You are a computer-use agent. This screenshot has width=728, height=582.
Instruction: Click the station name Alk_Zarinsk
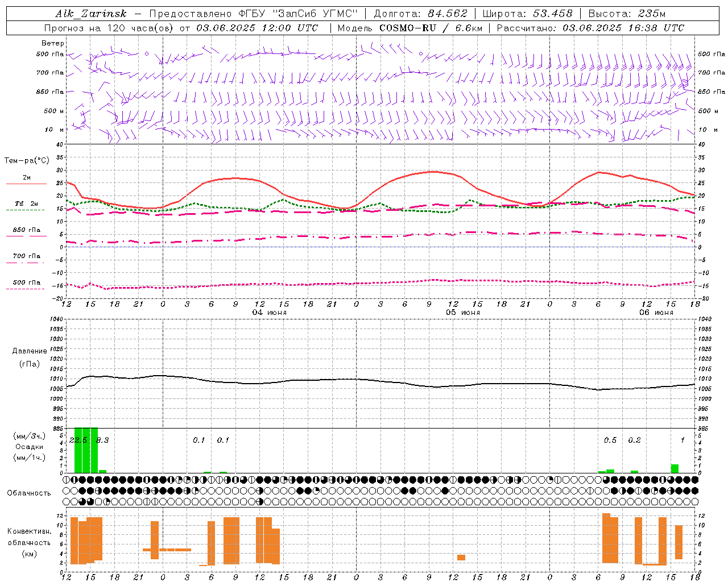click(x=91, y=14)
